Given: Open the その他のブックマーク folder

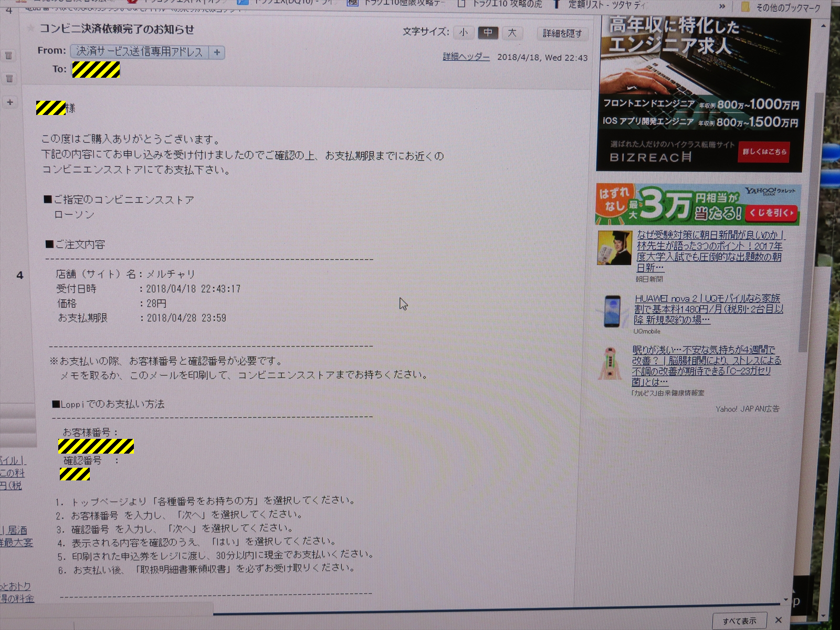Looking at the screenshot, I should [782, 7].
